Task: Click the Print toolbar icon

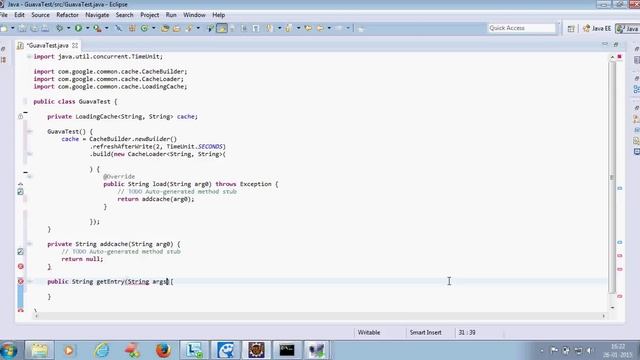Action: (45, 28)
